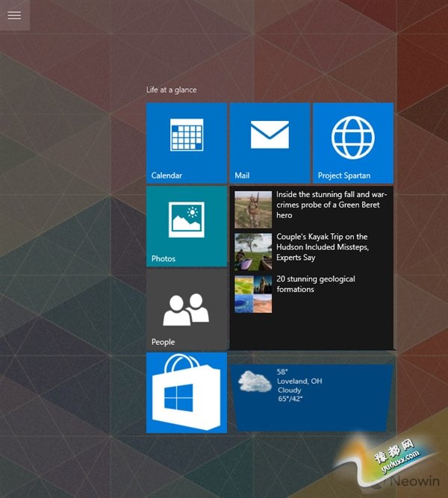This screenshot has width=448, height=498.
Task: Open the 20 stunning geological formations headline
Action: click(x=315, y=284)
